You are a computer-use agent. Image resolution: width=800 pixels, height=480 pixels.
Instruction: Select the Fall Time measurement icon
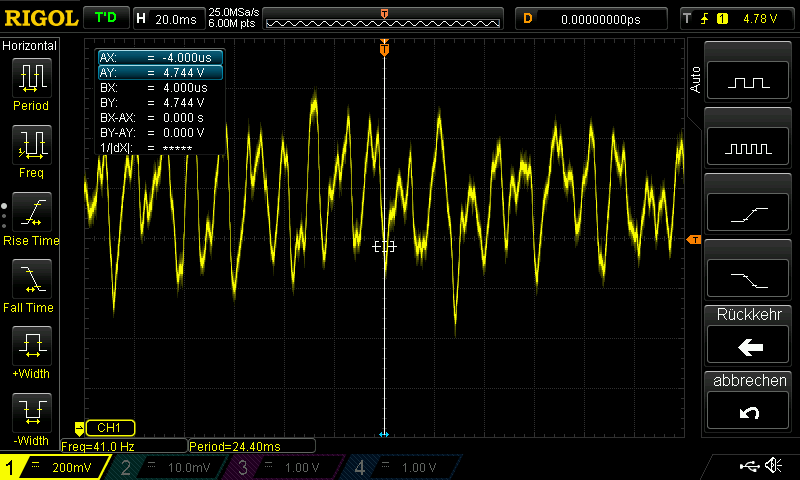[x=32, y=279]
